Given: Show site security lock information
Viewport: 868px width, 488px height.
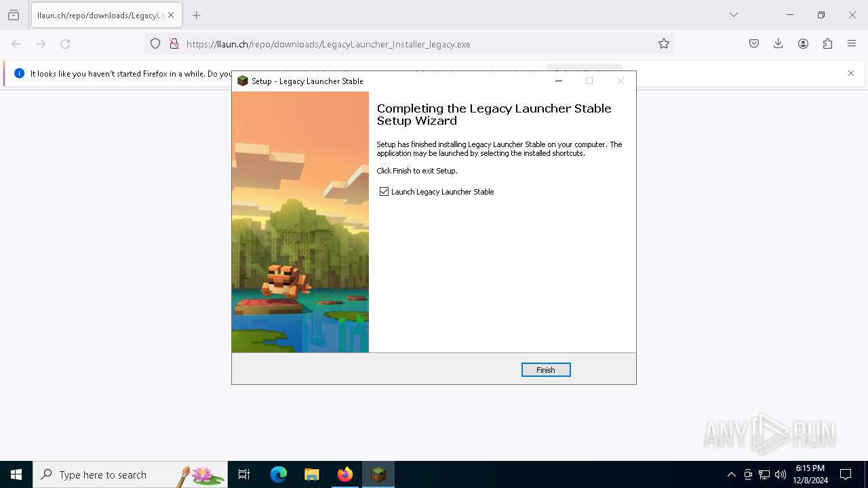Looking at the screenshot, I should [x=174, y=44].
